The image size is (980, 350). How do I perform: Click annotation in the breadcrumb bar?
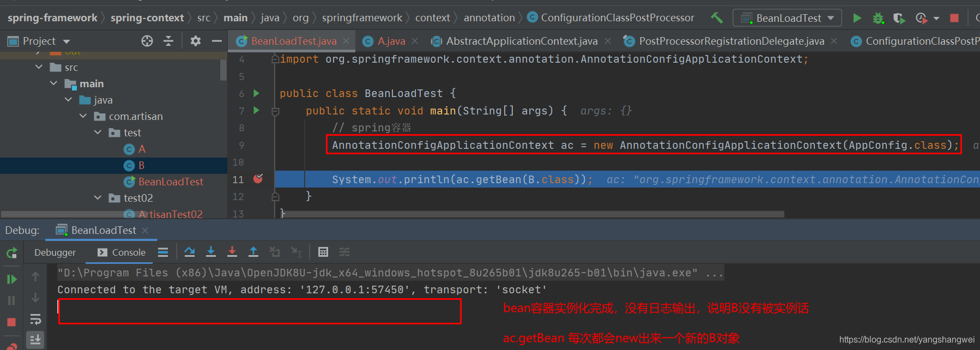[x=489, y=17]
